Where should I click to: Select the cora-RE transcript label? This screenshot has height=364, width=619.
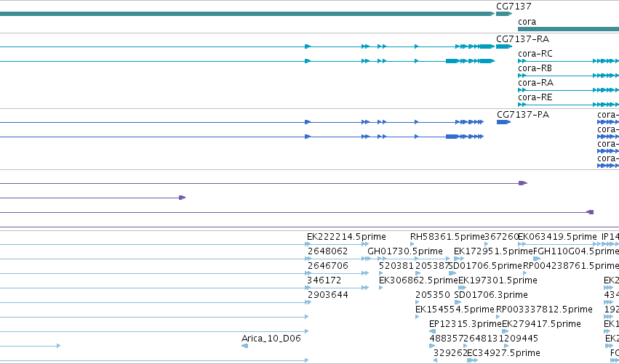535,97
